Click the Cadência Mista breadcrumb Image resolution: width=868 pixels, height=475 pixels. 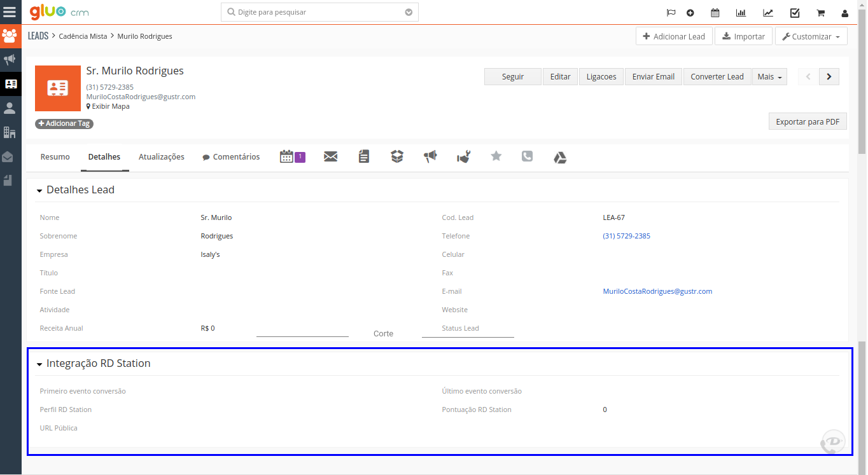(83, 36)
